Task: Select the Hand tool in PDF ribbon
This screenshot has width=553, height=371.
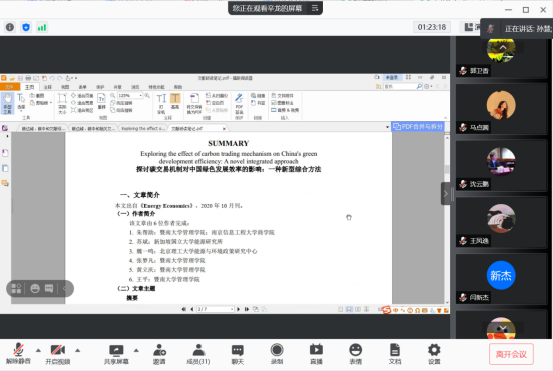Action: click(7, 103)
